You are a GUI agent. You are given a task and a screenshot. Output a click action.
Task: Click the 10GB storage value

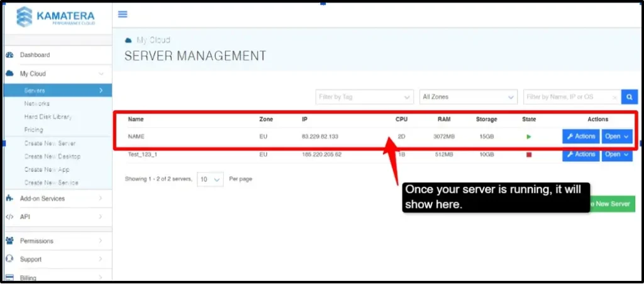[486, 154]
